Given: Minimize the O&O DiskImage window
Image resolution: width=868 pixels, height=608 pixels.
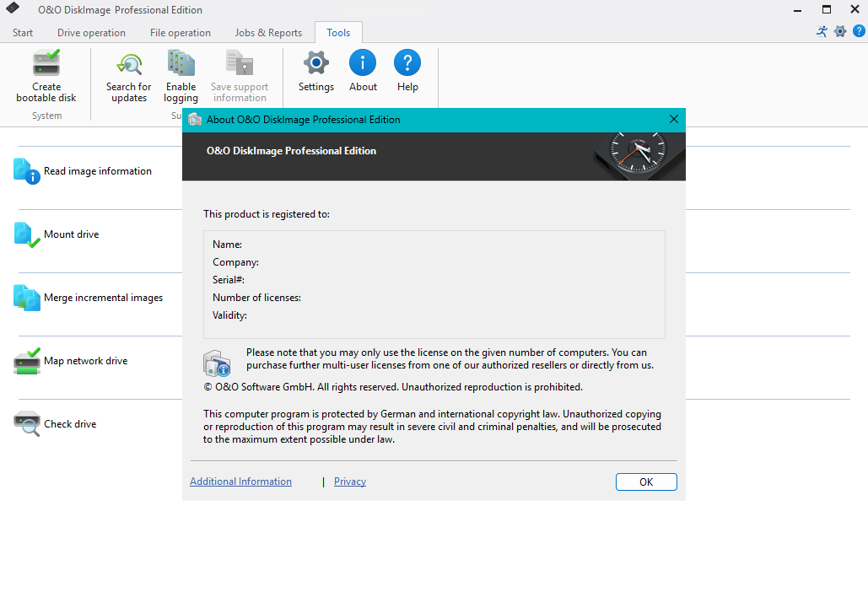Looking at the screenshot, I should pos(798,9).
